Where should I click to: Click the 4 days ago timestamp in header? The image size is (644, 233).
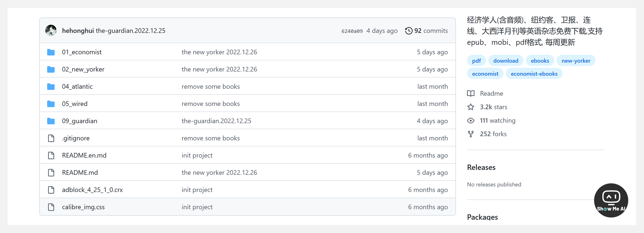pos(382,31)
